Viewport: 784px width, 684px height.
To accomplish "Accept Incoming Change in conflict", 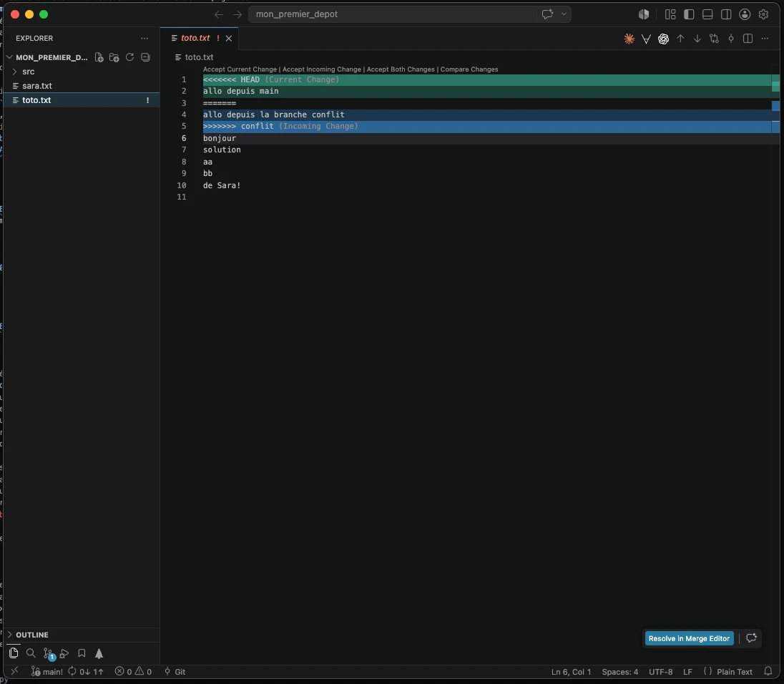I will pyautogui.click(x=321, y=69).
